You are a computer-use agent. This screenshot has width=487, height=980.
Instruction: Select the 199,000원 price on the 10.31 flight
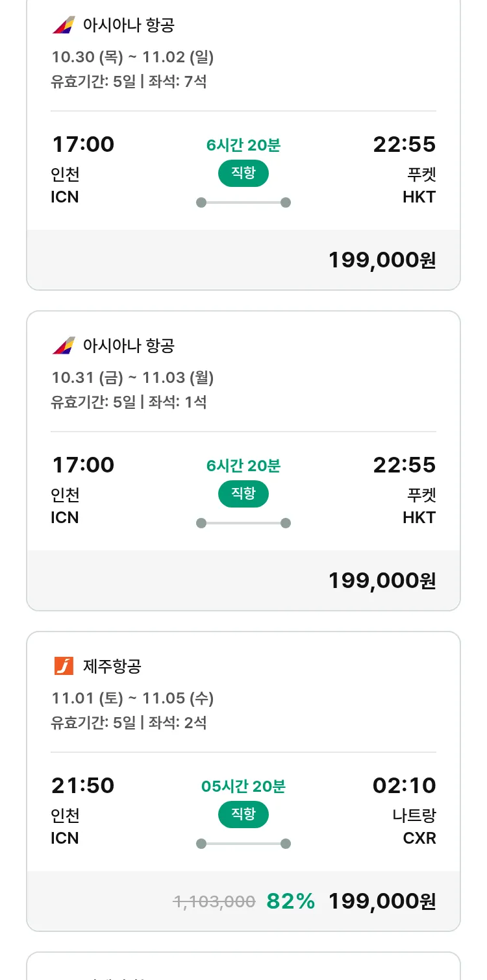pyautogui.click(x=382, y=580)
